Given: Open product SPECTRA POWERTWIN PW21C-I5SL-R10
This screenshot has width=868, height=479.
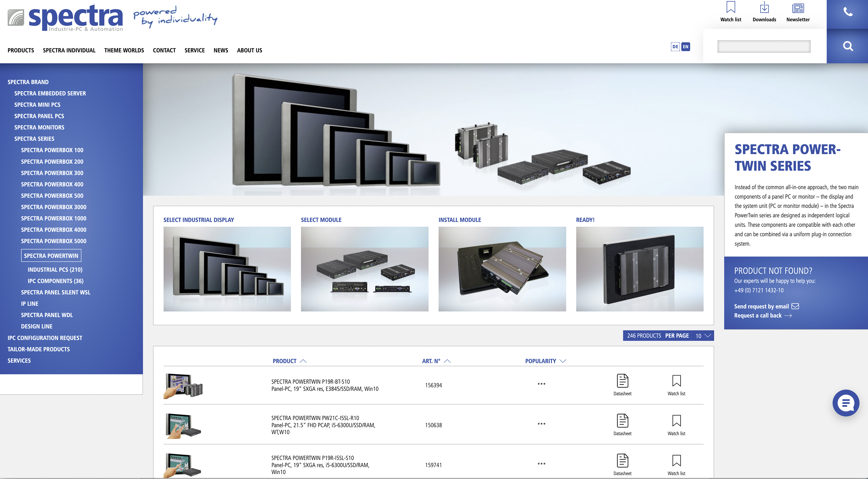Looking at the screenshot, I should [315, 418].
